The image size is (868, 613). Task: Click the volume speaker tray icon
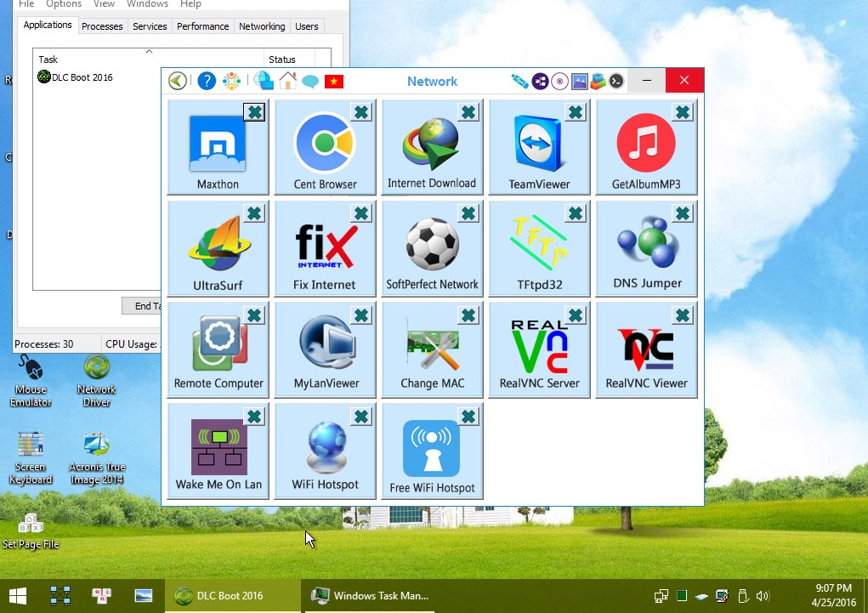[x=763, y=596]
